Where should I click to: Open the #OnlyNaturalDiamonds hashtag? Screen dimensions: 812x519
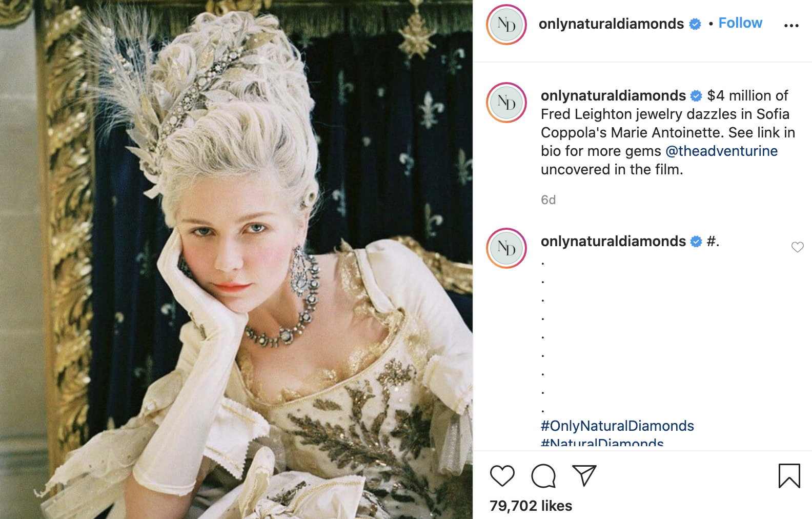[x=617, y=426]
